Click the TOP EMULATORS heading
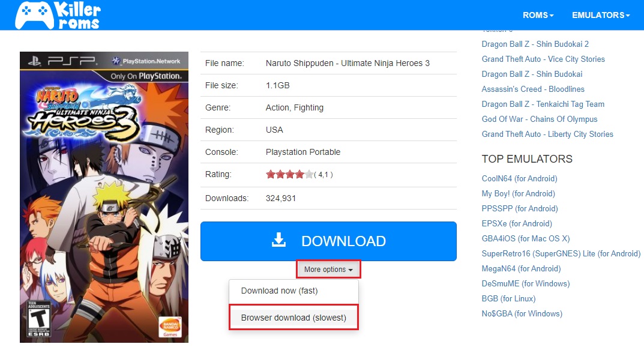 click(527, 159)
